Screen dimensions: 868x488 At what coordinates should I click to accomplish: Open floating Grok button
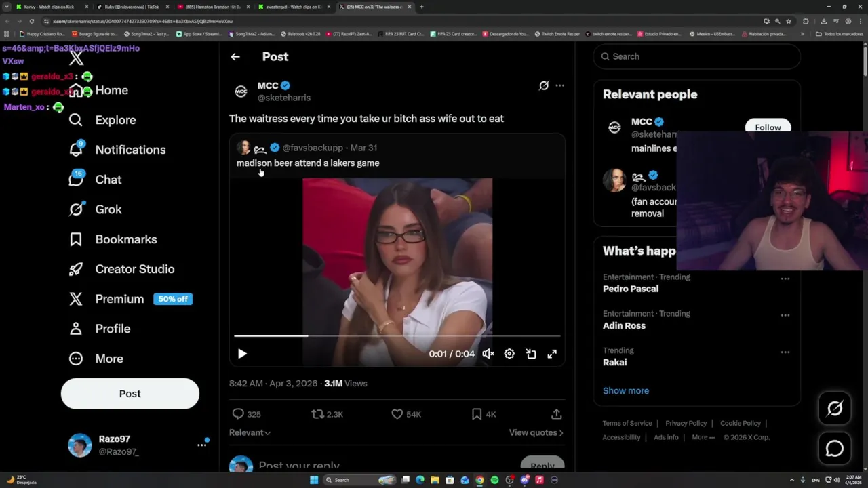835,408
